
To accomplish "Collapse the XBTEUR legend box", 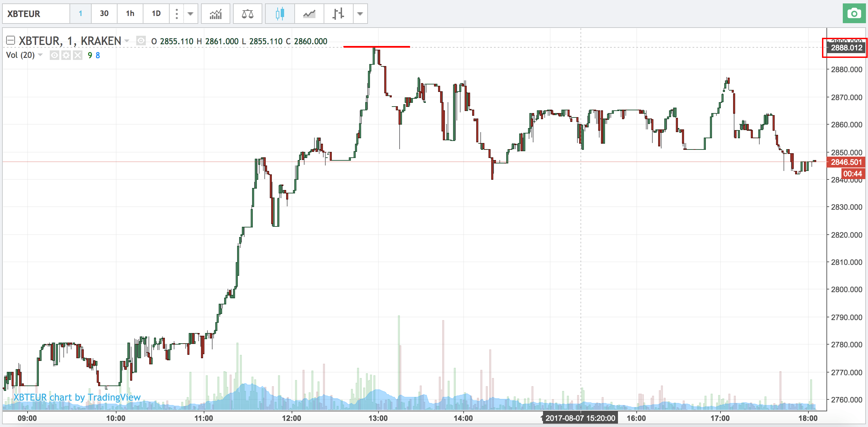I will (11, 41).
